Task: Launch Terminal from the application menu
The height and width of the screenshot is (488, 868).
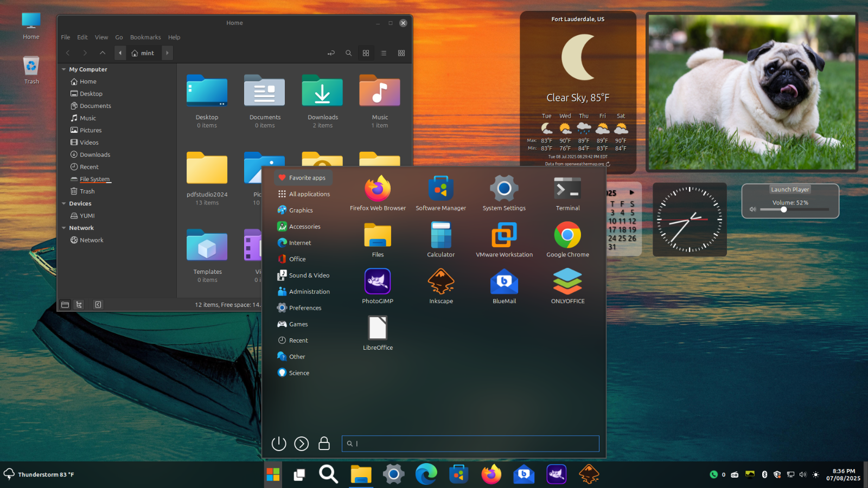Action: pyautogui.click(x=567, y=193)
